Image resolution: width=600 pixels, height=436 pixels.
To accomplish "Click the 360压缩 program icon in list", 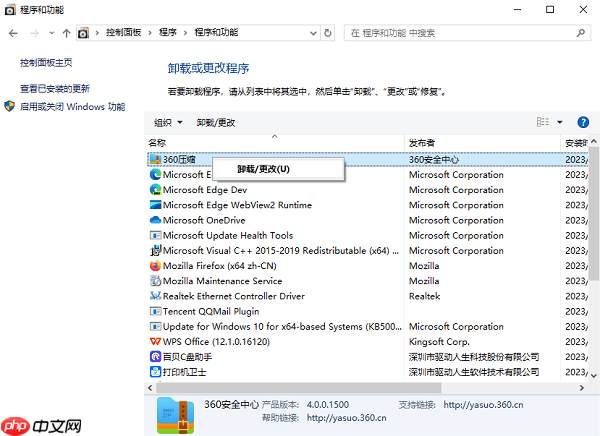I will click(155, 159).
